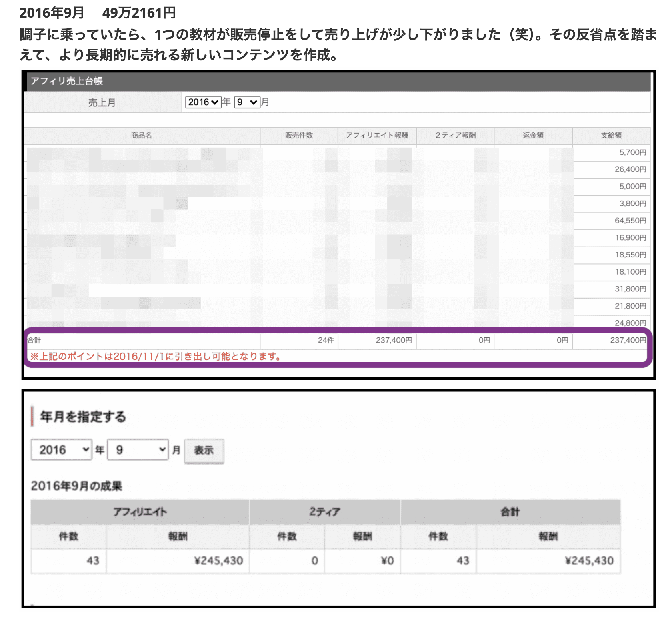The height and width of the screenshot is (622, 672).
Task: Click the 2ティア報酬 column header
Action: [455, 136]
